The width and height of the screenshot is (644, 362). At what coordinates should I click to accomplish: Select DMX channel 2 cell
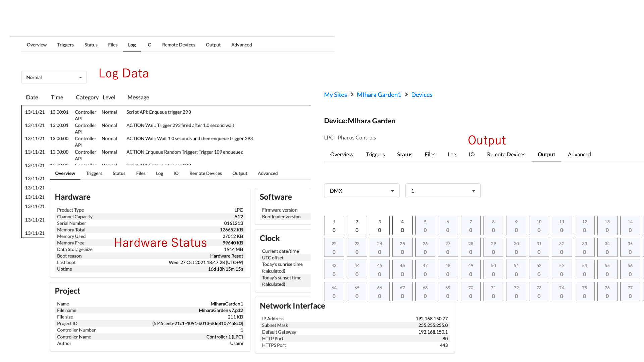click(357, 225)
